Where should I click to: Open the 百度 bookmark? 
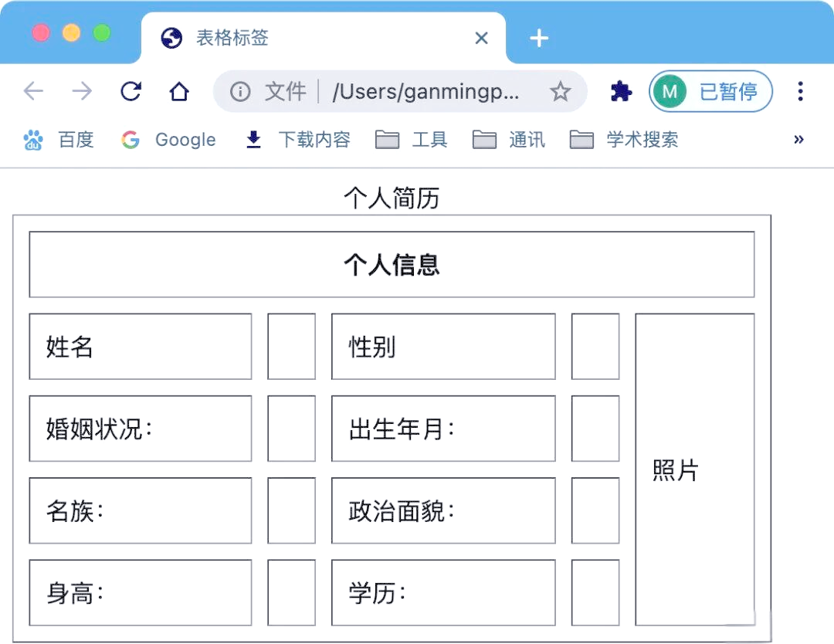(59, 140)
